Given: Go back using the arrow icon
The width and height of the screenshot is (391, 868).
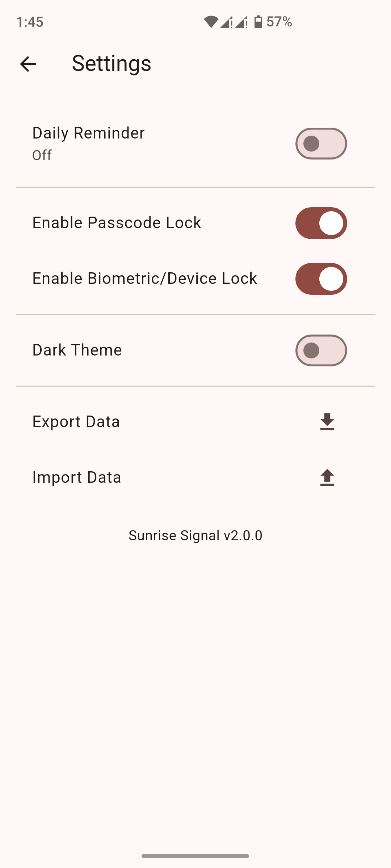Looking at the screenshot, I should click(x=28, y=64).
